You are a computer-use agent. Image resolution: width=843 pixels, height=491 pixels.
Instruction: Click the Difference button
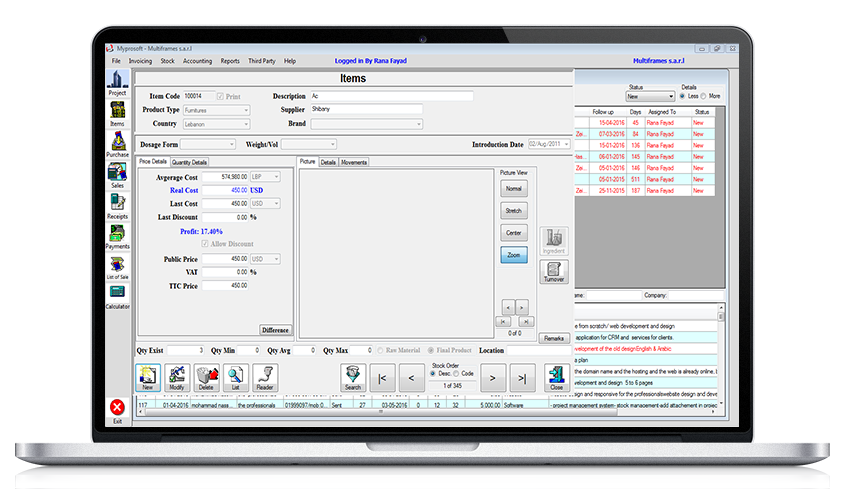point(275,330)
